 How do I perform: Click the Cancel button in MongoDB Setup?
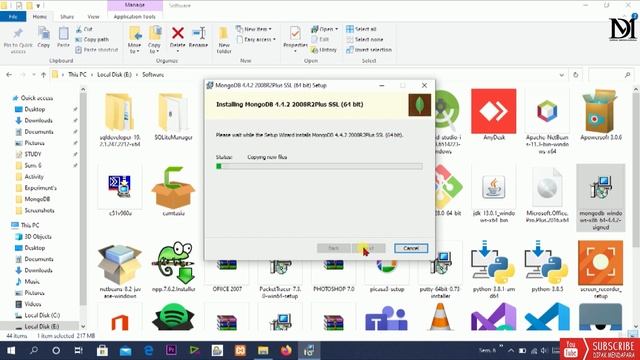pos(411,248)
